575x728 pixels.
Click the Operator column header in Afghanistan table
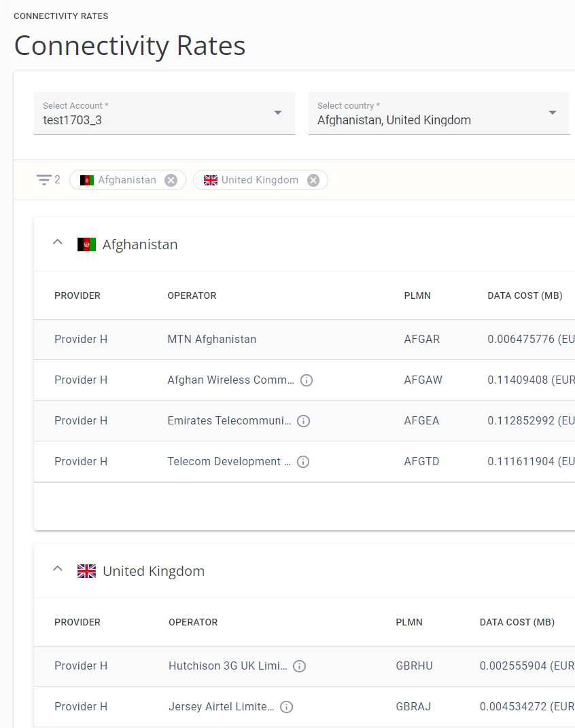192,295
